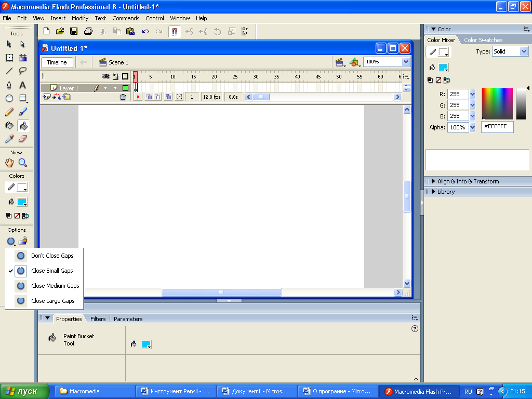Open the Macromedia folder taskbar button
532x399 pixels.
pyautogui.click(x=95, y=391)
